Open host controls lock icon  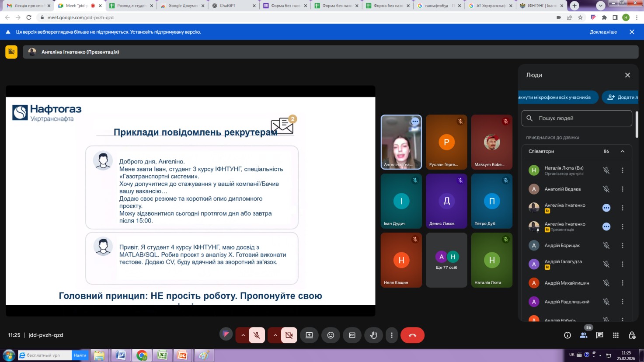click(632, 335)
